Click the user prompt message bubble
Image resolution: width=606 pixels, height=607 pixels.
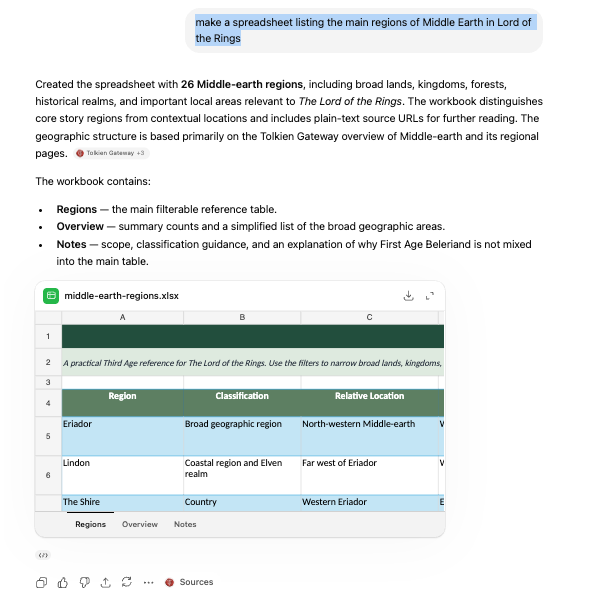click(364, 30)
